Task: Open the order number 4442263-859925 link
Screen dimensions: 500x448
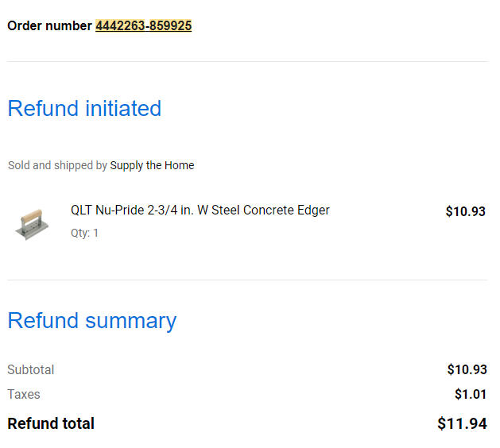Action: point(144,25)
